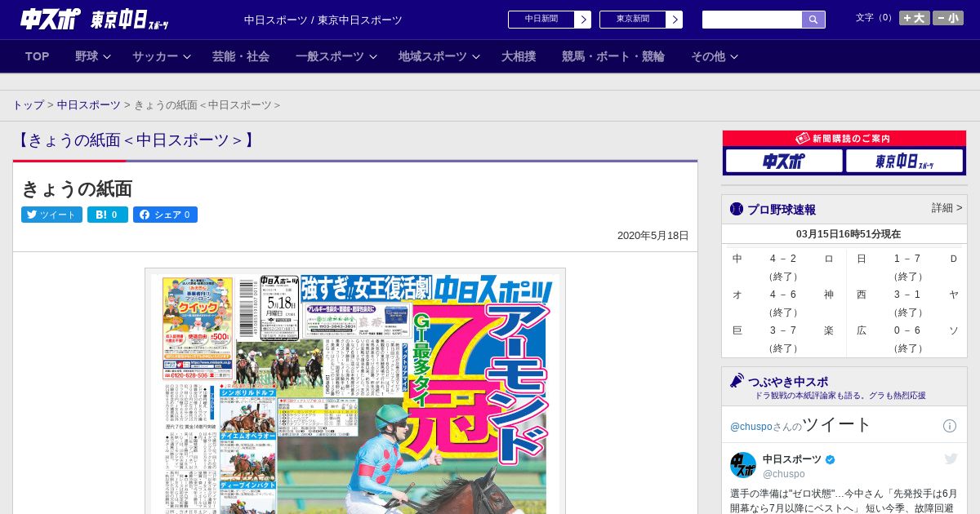Open the @chuspo tweets link
This screenshot has height=514, width=980.
pyautogui.click(x=751, y=426)
